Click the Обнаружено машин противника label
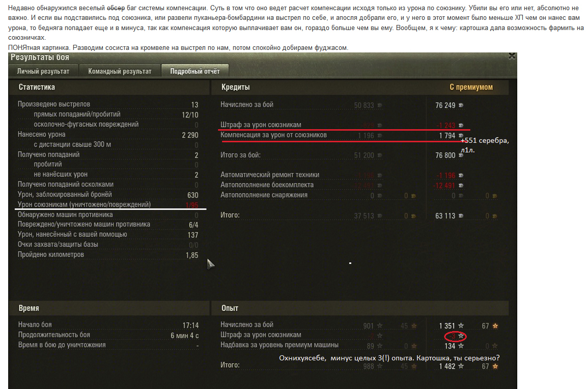The image size is (588, 389). [65, 214]
